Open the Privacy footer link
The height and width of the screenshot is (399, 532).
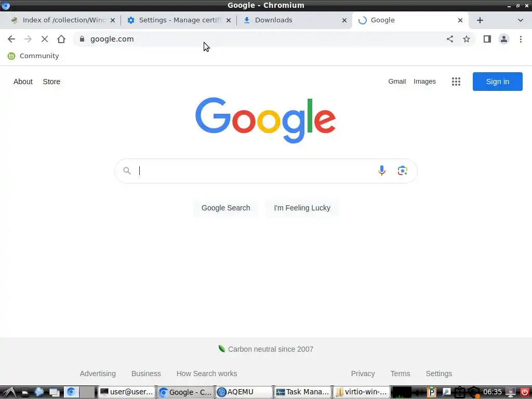click(x=363, y=374)
